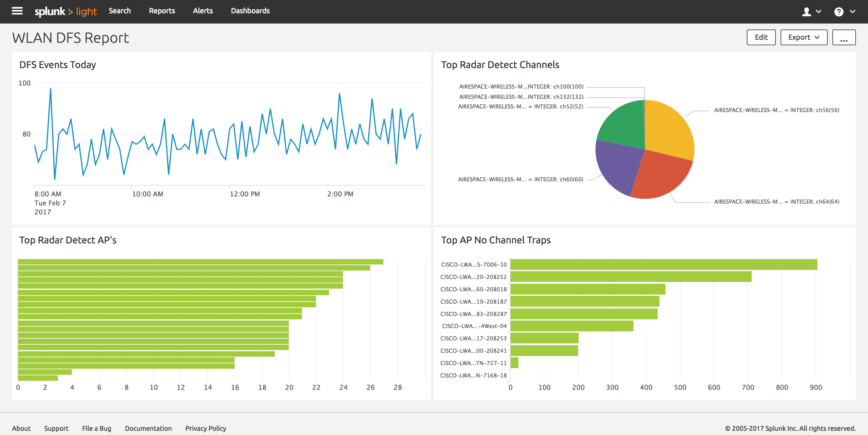Open the Alerts menu item
The image size is (868, 435).
coord(203,11)
